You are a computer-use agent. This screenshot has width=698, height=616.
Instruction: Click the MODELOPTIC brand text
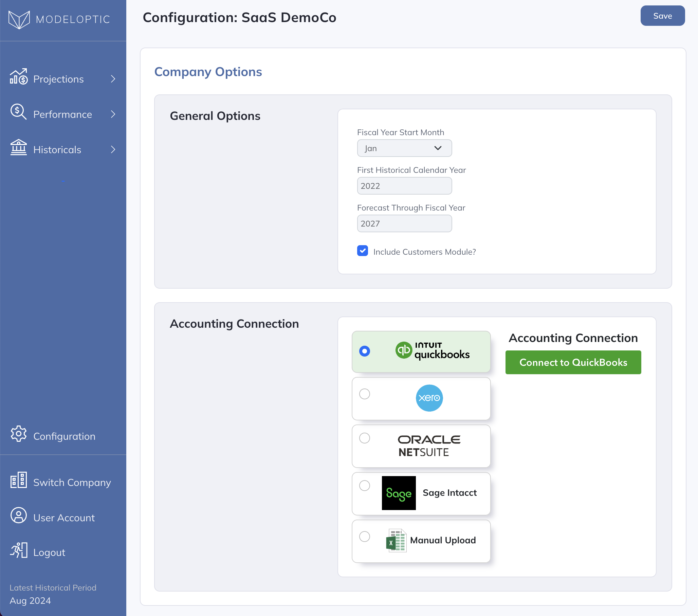click(x=73, y=19)
